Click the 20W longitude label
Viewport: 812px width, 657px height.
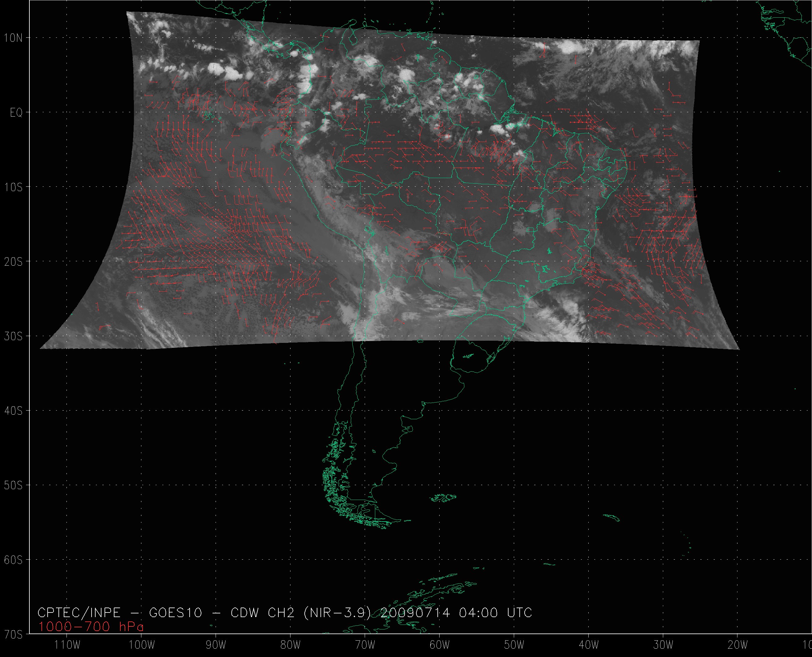(x=738, y=645)
